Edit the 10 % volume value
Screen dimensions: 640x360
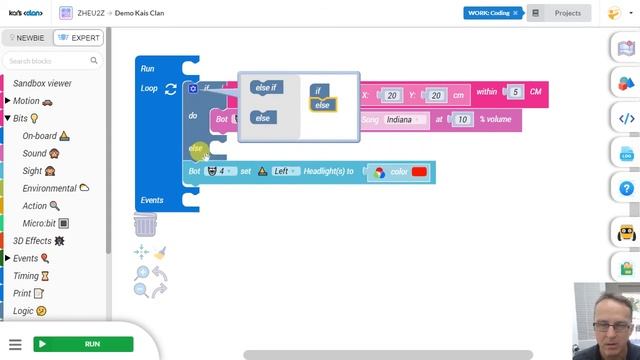462,120
